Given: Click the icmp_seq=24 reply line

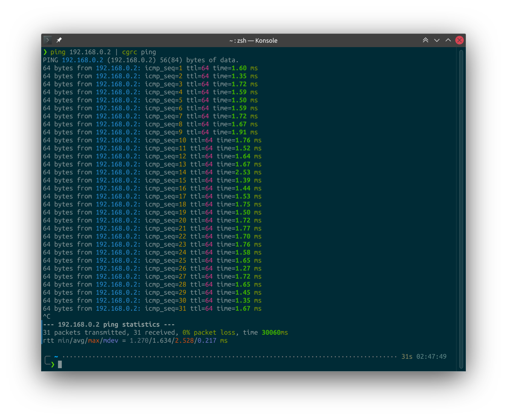Looking at the screenshot, I should tap(152, 252).
